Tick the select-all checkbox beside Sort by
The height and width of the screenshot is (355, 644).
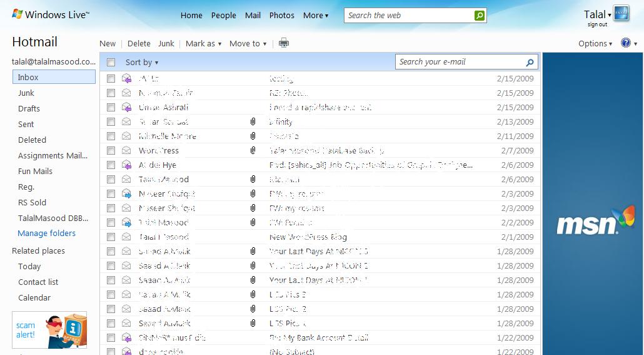pos(111,62)
